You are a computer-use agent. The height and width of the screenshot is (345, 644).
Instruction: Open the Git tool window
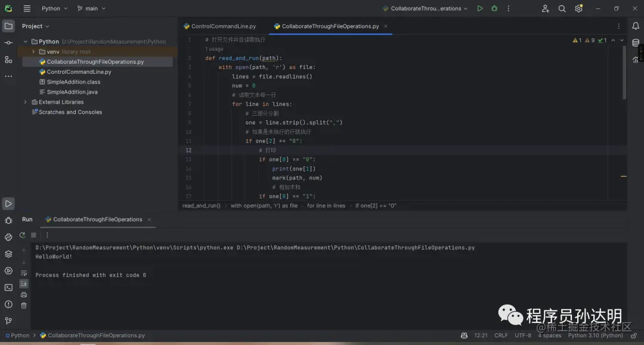[x=8, y=321]
